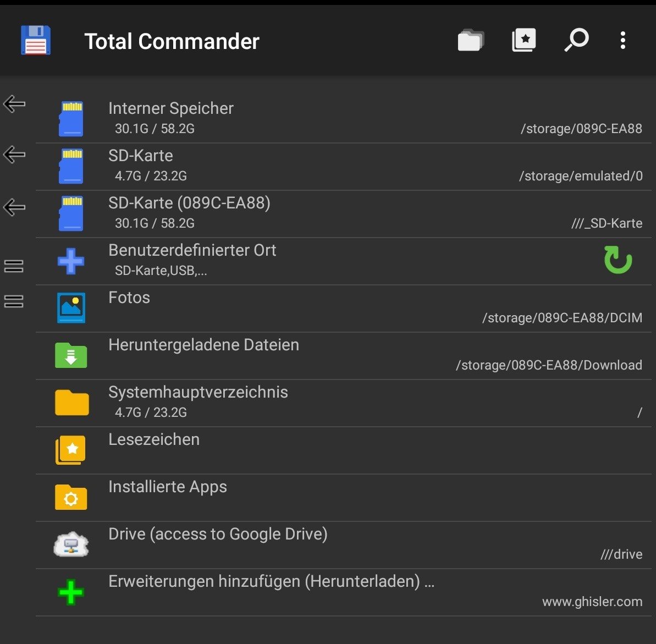The height and width of the screenshot is (644, 656).
Task: Open Interner Speicher
Action: click(344, 119)
